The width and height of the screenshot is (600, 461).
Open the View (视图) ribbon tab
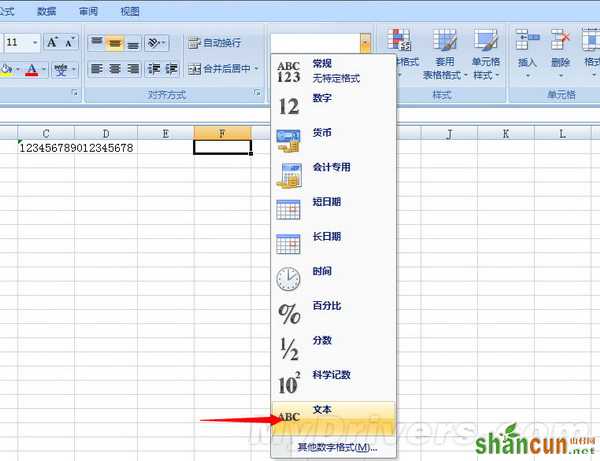tap(130, 11)
